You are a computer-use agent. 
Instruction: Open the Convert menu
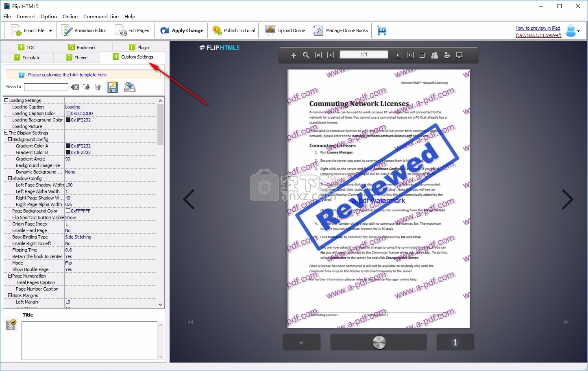(x=26, y=17)
